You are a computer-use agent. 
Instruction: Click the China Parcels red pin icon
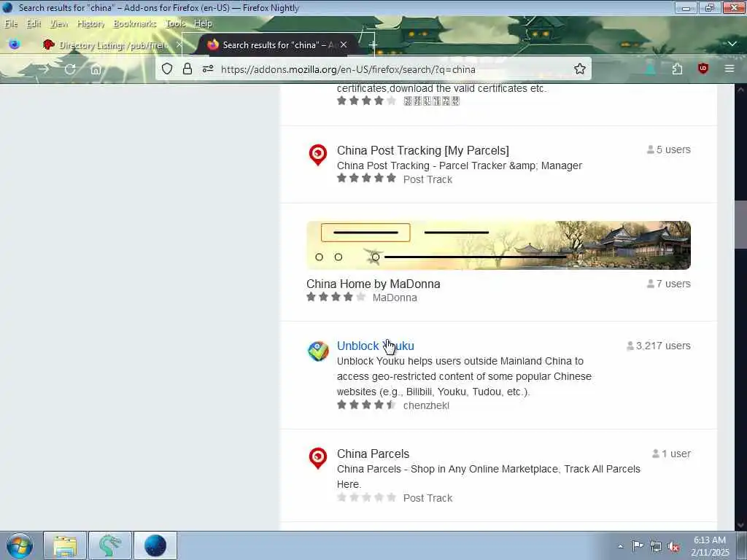pyautogui.click(x=318, y=458)
